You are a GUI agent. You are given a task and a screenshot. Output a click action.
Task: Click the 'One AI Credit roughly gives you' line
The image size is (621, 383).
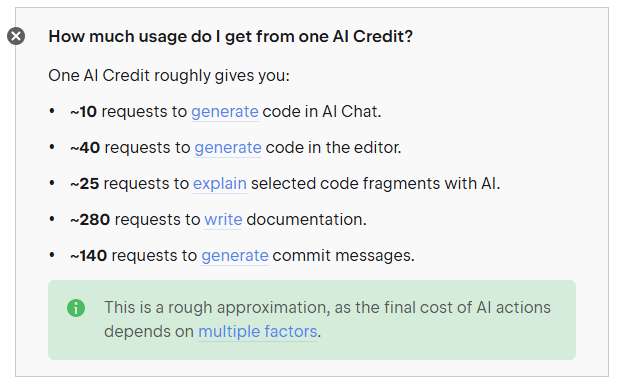pos(169,76)
